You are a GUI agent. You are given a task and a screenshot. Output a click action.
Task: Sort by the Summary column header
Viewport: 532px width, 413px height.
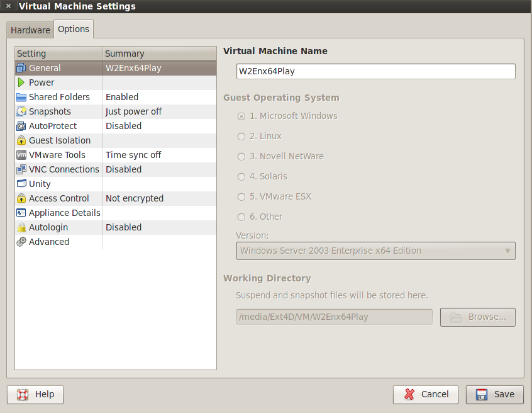(160, 54)
